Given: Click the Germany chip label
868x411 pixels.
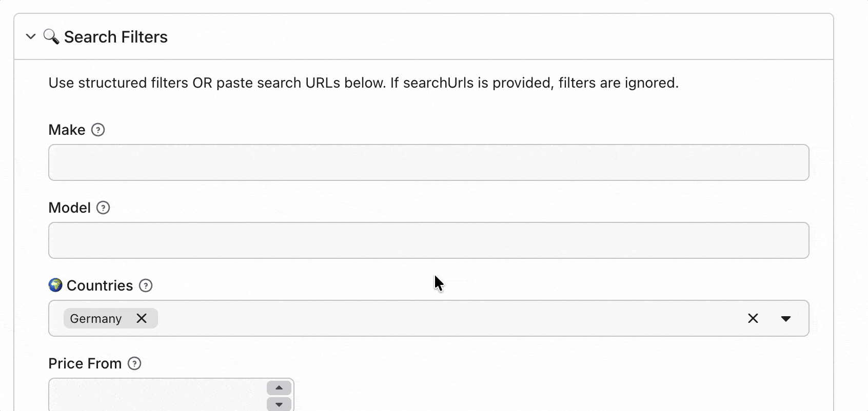Looking at the screenshot, I should (96, 319).
